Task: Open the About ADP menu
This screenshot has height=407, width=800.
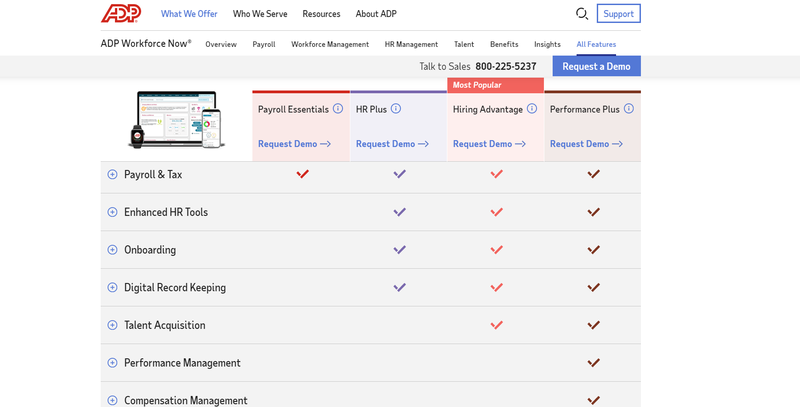Action: pos(376,14)
